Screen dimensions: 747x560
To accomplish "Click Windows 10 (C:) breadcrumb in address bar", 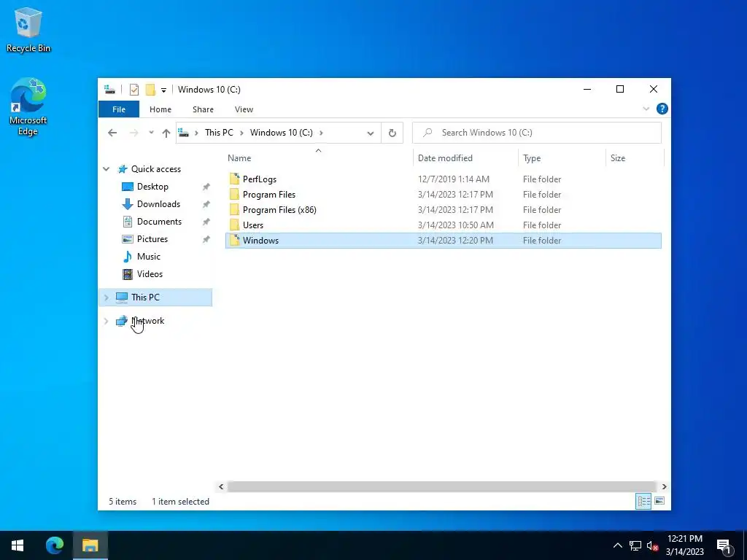I will click(282, 133).
